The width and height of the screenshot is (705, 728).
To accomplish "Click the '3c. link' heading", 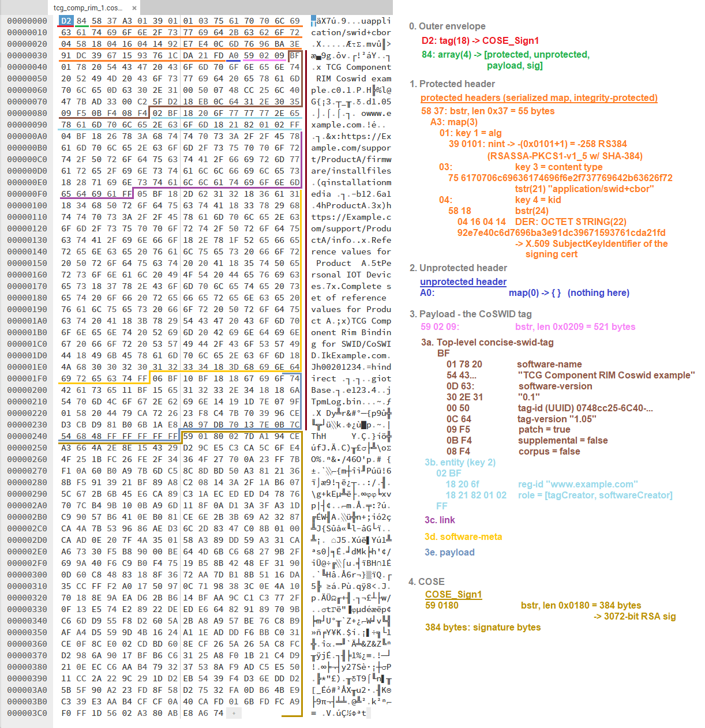I will pos(440,520).
